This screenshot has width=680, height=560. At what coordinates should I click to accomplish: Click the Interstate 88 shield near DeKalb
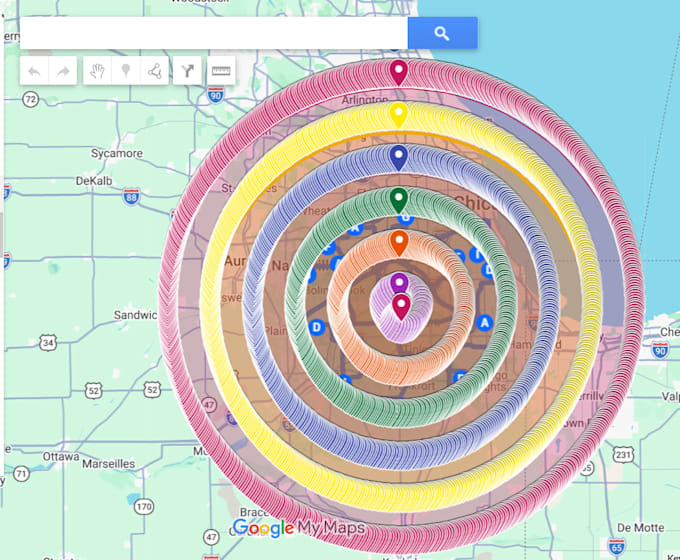pyautogui.click(x=131, y=197)
